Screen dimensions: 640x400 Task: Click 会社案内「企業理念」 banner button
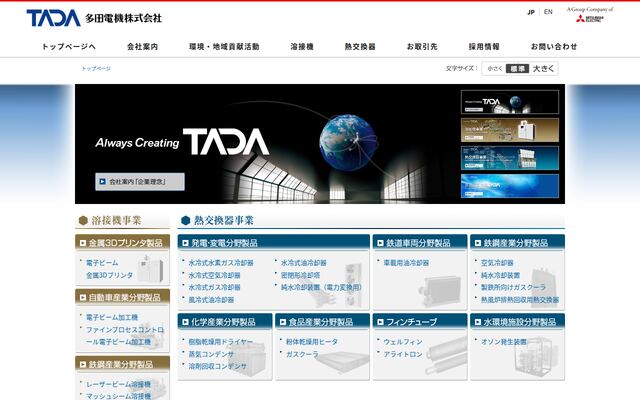(x=140, y=182)
